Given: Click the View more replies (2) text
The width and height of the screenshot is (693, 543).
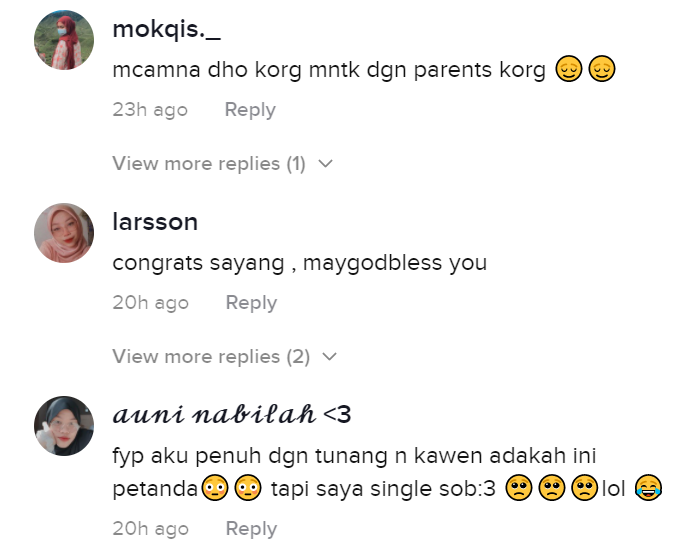Looking at the screenshot, I should pos(211,356).
